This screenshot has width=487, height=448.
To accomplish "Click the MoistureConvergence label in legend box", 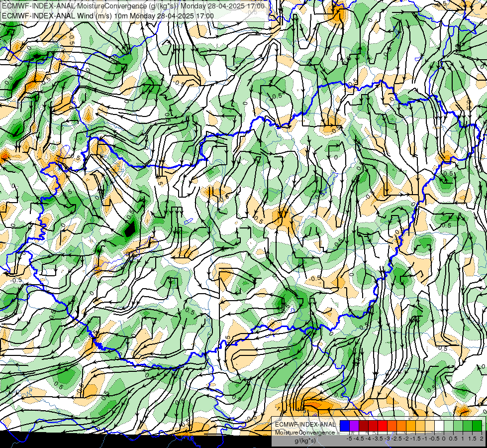I will pos(305,433).
